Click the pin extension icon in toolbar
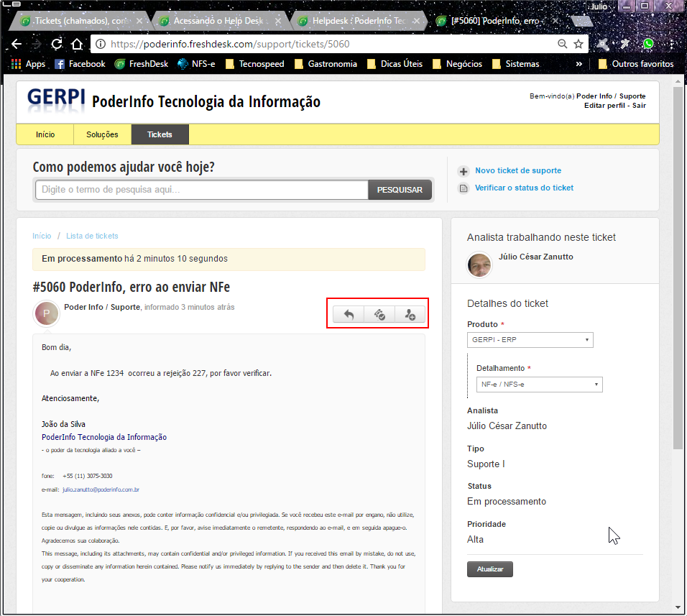The height and width of the screenshot is (616, 687). tap(625, 44)
